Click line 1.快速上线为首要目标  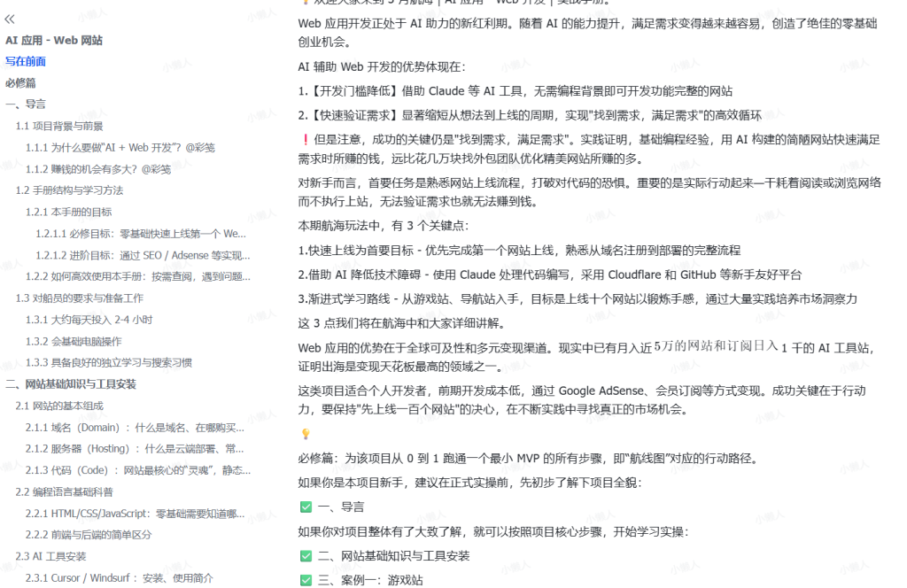click(519, 251)
